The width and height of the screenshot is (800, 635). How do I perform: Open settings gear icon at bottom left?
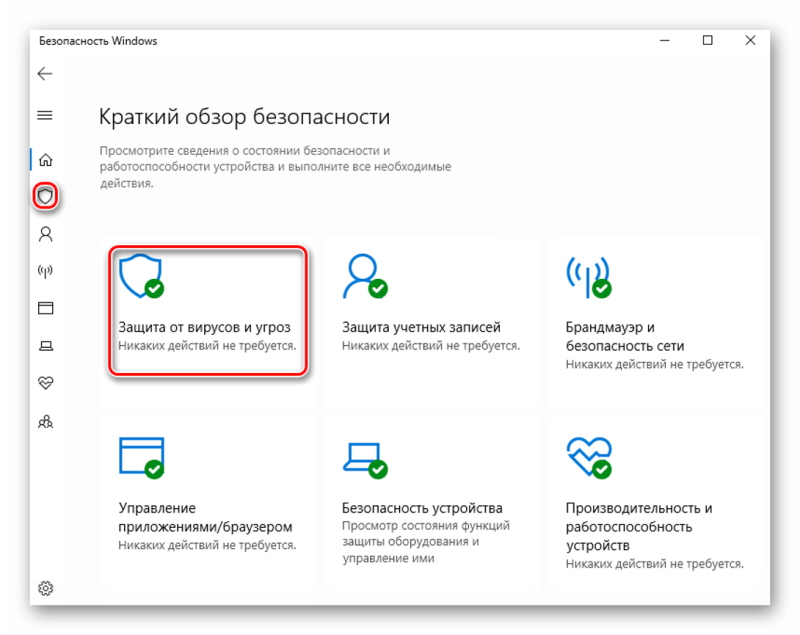click(45, 588)
